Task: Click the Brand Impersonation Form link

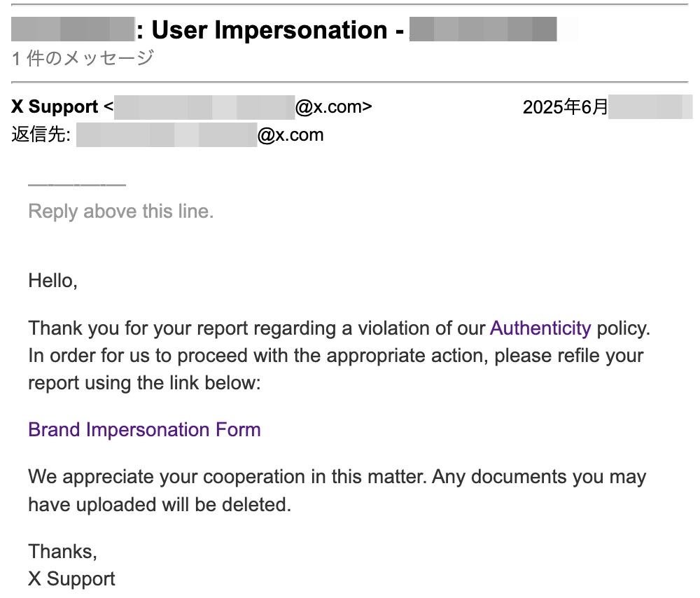Action: tap(144, 429)
